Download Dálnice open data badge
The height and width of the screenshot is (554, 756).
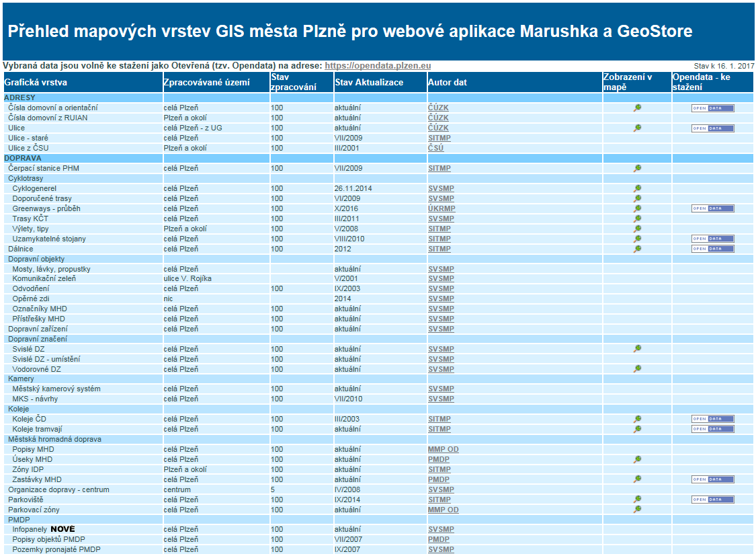point(712,249)
